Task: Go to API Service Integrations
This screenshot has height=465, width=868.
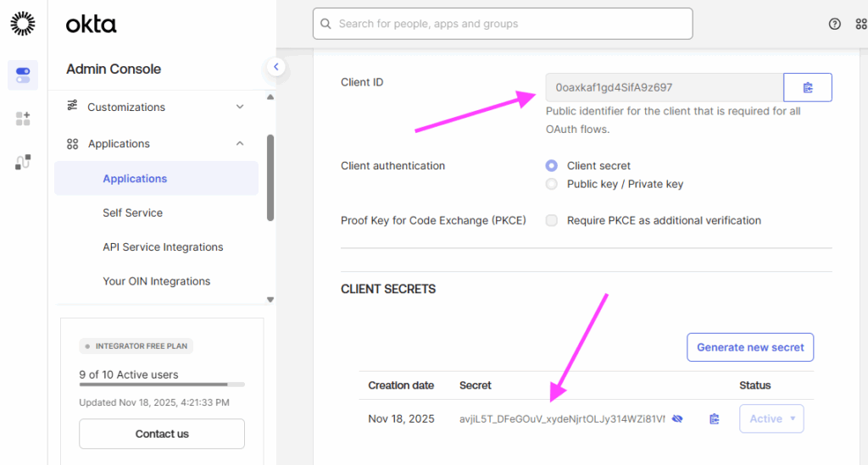Action: coord(163,247)
